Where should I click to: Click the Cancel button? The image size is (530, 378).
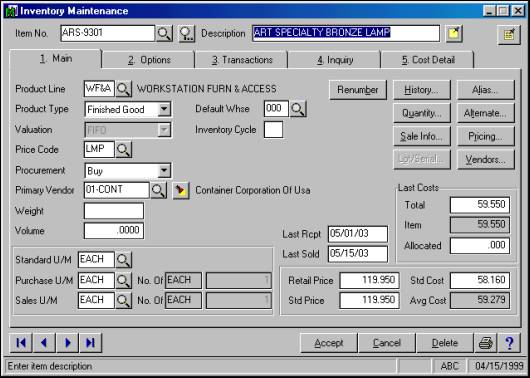[387, 343]
